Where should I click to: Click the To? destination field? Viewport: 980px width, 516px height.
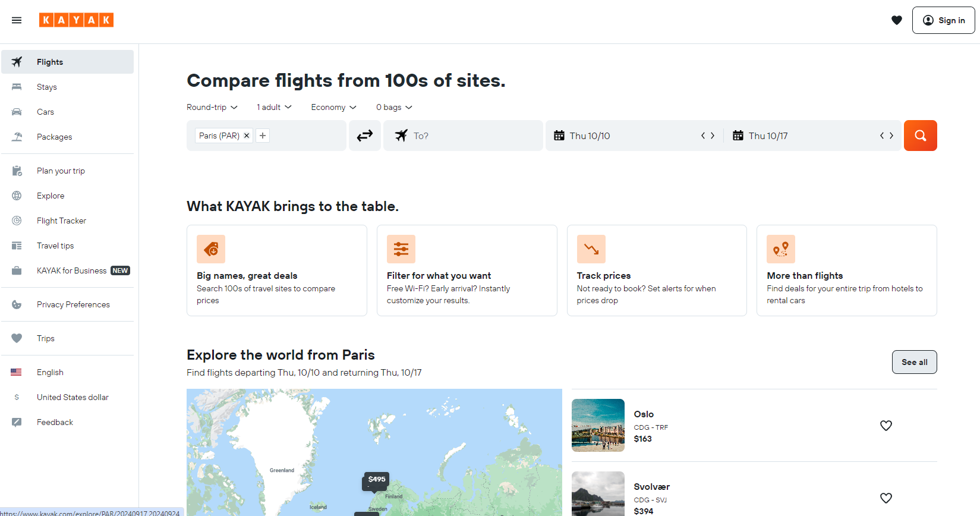point(463,136)
